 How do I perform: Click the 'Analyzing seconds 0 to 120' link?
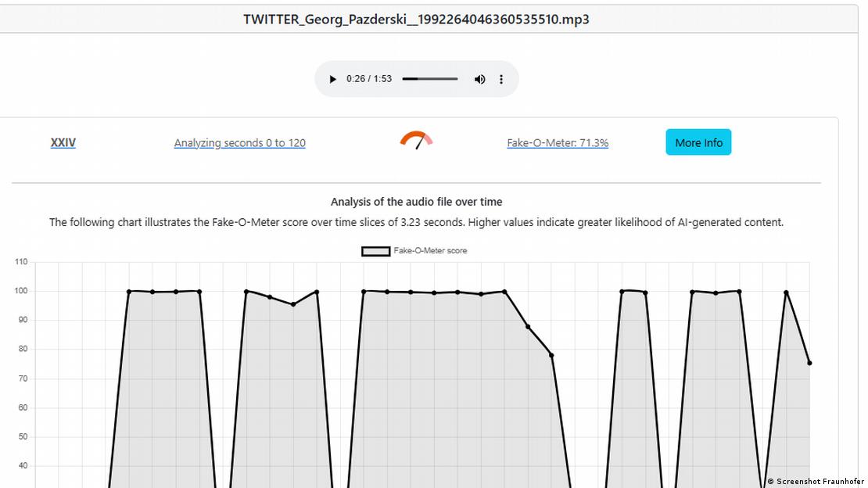239,142
